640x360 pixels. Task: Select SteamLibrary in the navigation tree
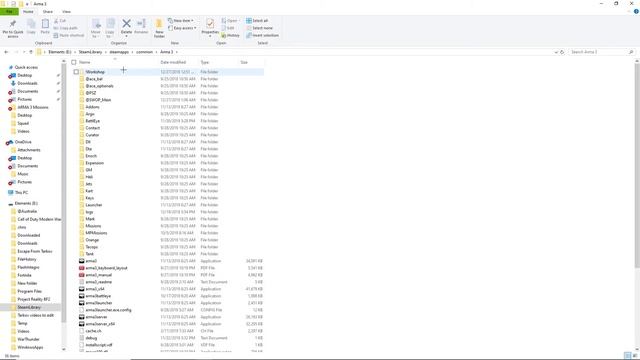[29, 307]
